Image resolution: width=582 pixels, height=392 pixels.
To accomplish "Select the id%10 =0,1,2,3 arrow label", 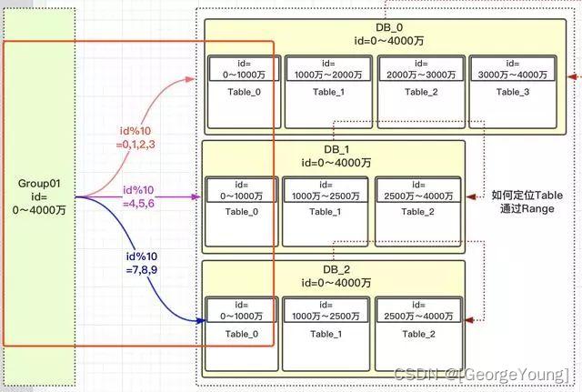I will click(135, 137).
